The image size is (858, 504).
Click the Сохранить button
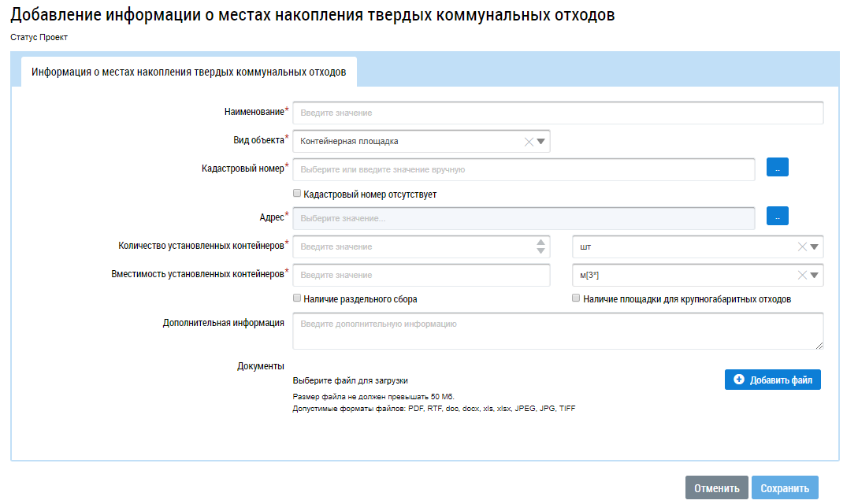coord(785,488)
